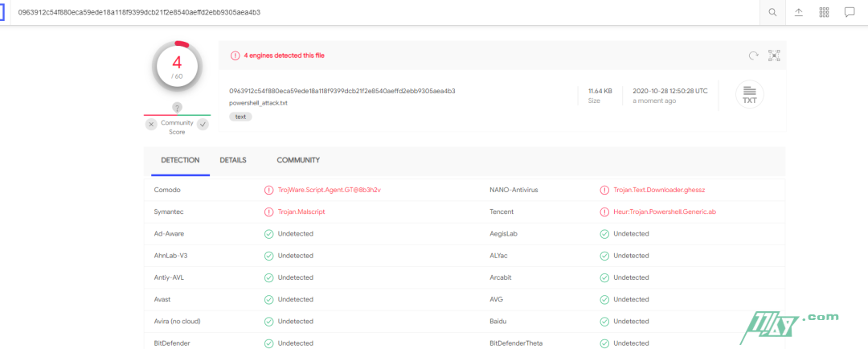Click the TXT file type icon
The height and width of the screenshot is (349, 868).
tap(749, 95)
